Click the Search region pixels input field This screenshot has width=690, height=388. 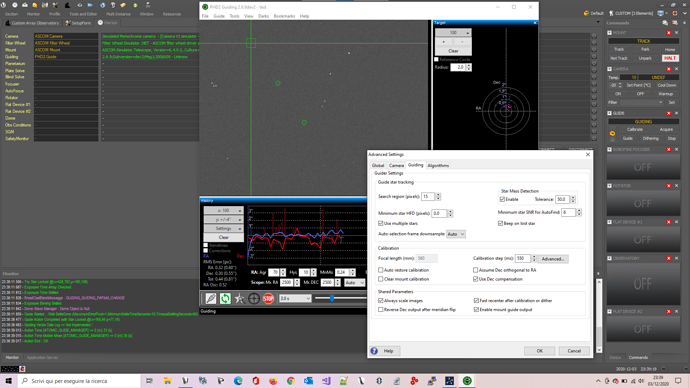tap(428, 197)
